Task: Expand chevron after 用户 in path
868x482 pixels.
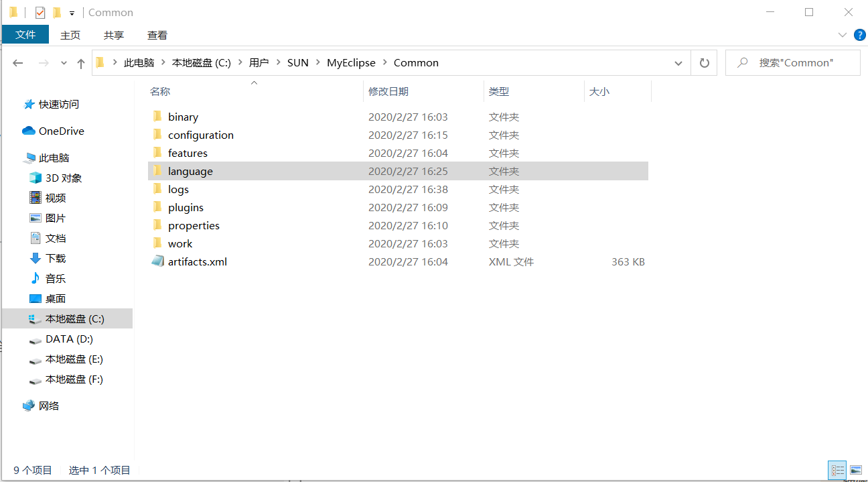Action: [x=278, y=62]
